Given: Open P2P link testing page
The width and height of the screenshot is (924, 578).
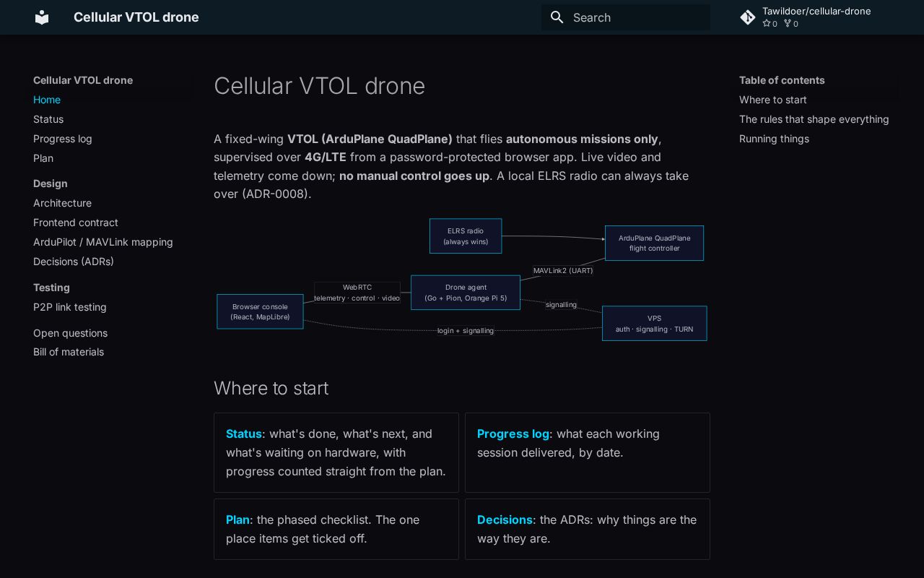Looking at the screenshot, I should click(x=70, y=307).
